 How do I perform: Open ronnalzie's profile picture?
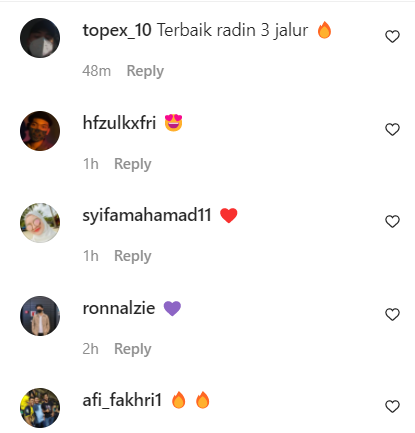pos(40,316)
